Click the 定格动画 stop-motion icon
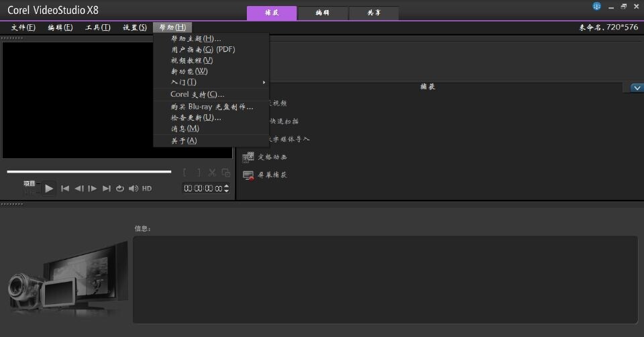This screenshot has height=337, width=644. click(248, 157)
